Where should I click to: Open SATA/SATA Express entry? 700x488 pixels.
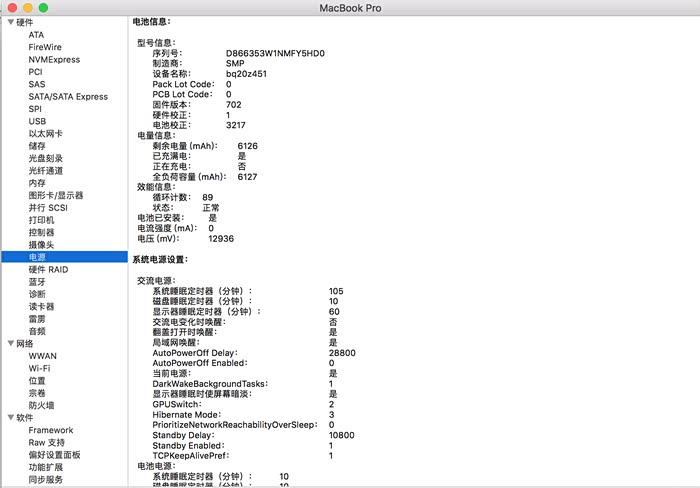point(68,96)
